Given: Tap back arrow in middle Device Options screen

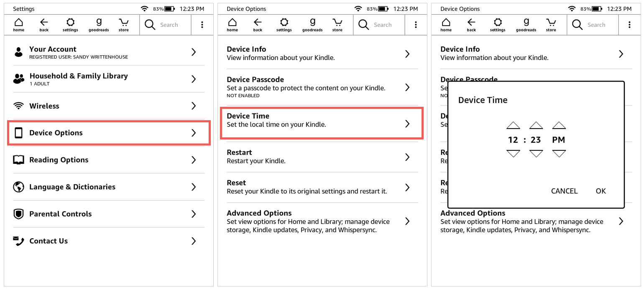Looking at the screenshot, I should [x=258, y=25].
